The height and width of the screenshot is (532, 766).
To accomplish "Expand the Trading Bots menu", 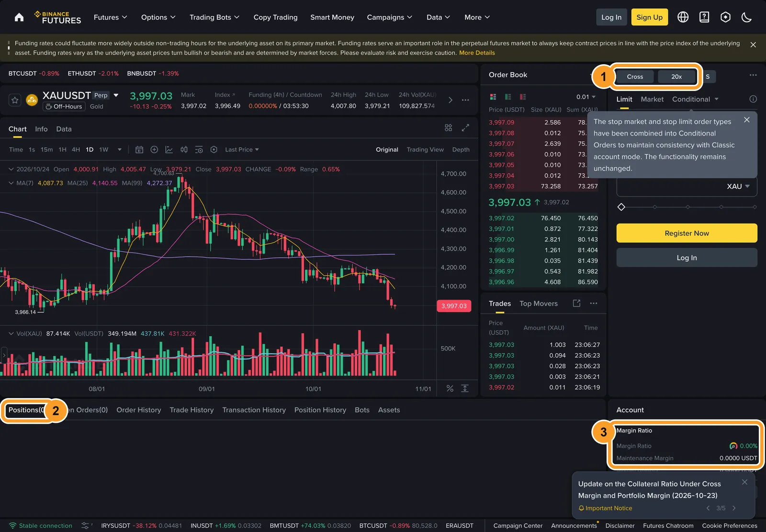I will 214,17.
